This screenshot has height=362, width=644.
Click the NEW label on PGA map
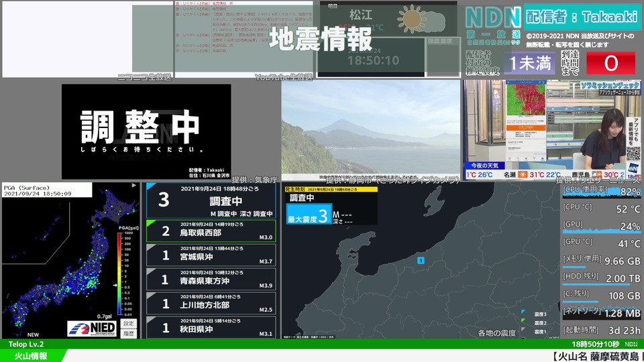click(x=34, y=335)
